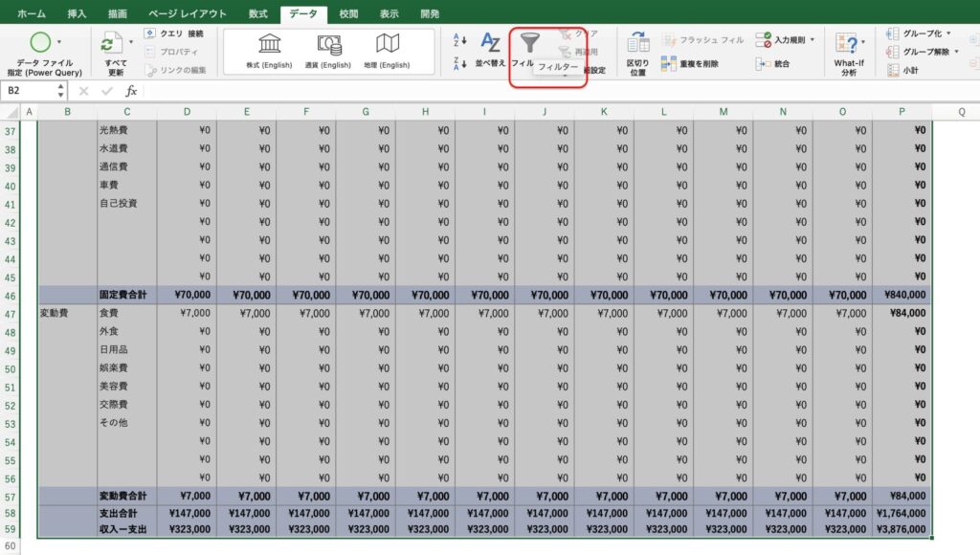This screenshot has width=980, height=555.
Task: Select the 地理 (English) geography data type
Action: coord(387,51)
